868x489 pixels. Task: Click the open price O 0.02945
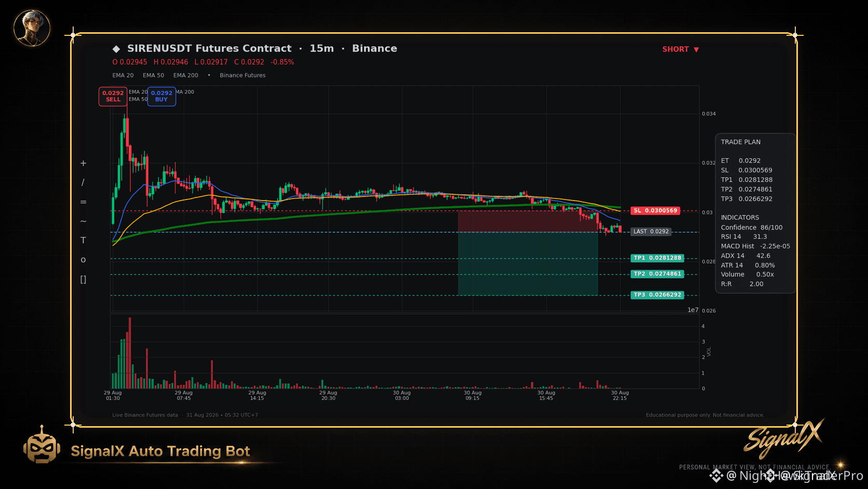(130, 62)
